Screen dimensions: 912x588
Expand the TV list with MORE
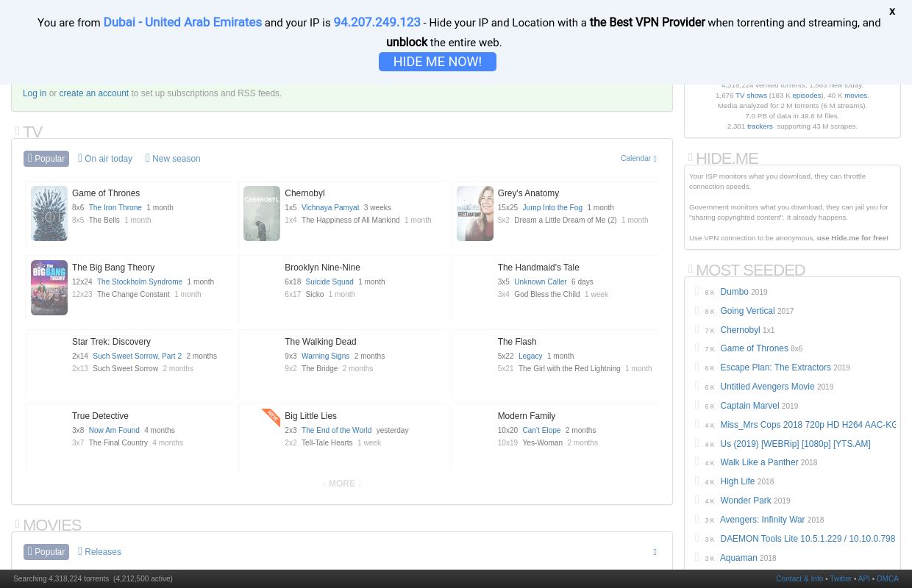(x=342, y=484)
